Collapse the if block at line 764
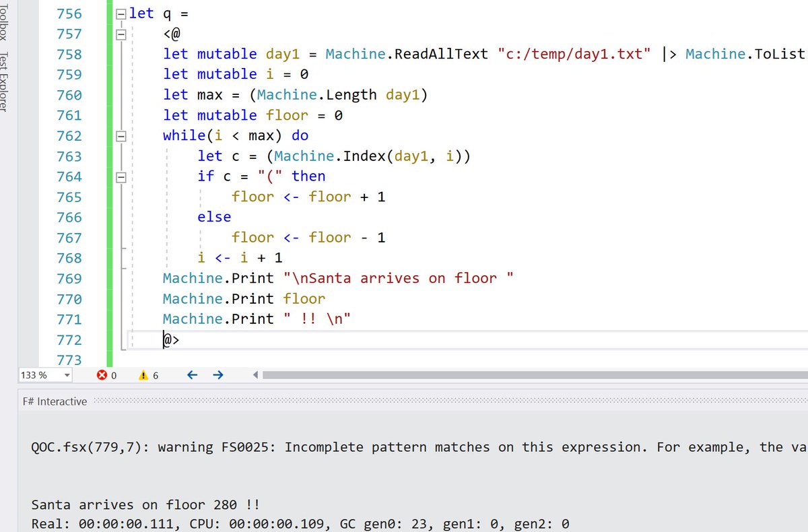 point(121,177)
